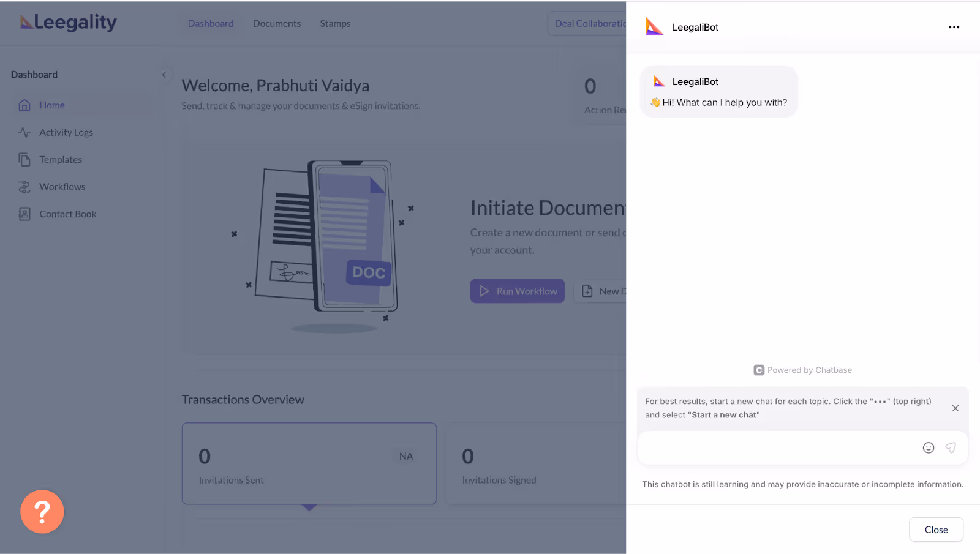
Task: Click the Powered by Chatbase link
Action: click(802, 370)
